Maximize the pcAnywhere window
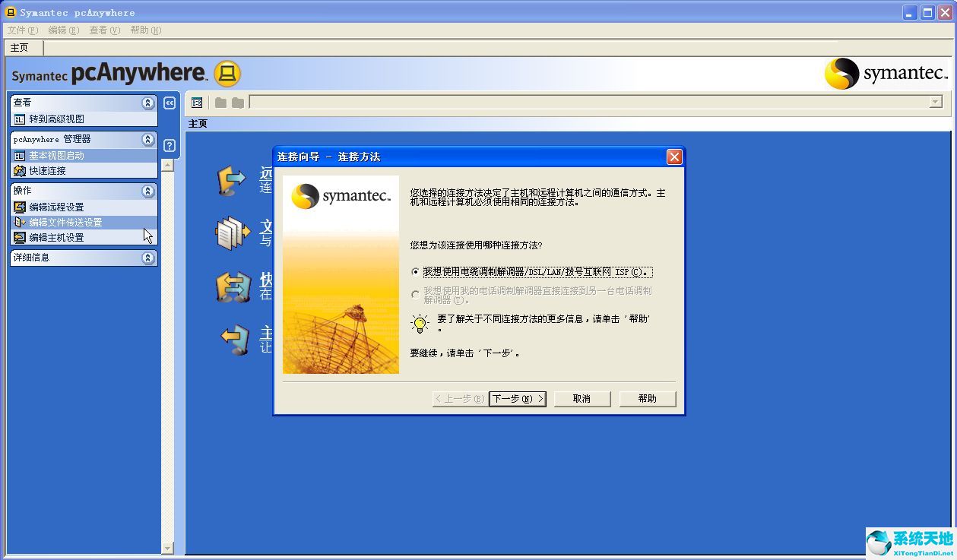 coord(928,12)
